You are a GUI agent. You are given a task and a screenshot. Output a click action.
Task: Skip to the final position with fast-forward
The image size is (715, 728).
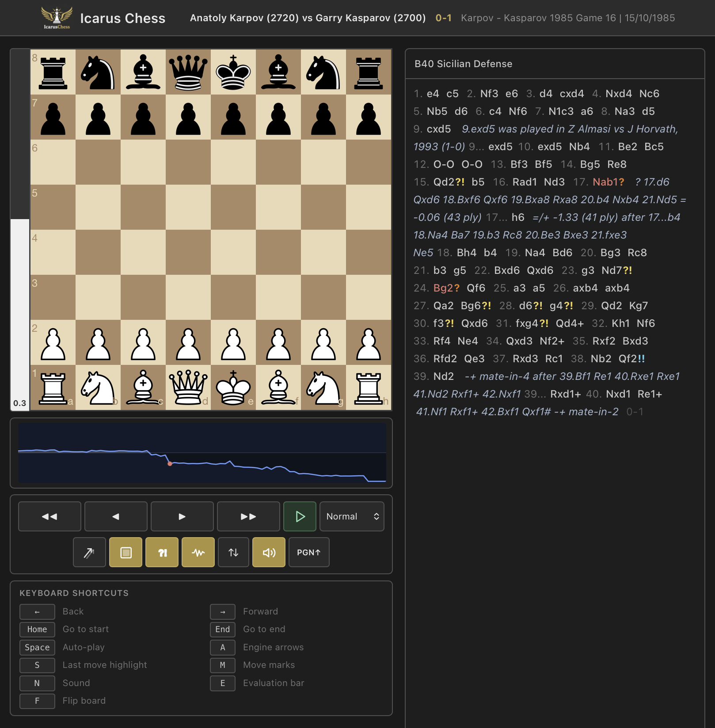248,516
